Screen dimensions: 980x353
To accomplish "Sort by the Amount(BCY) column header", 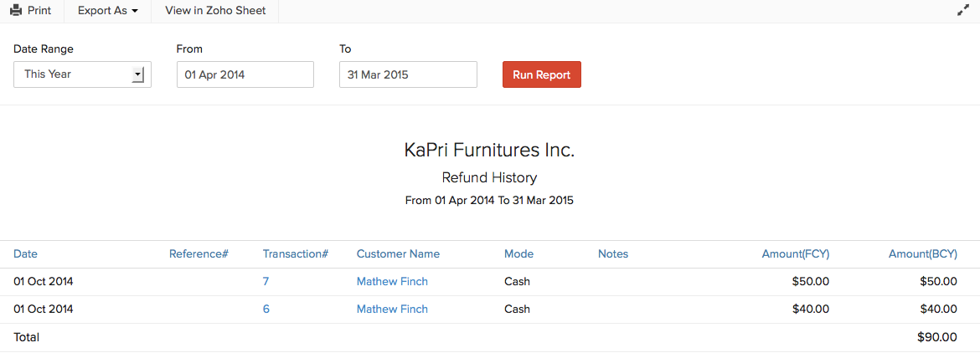I will tap(923, 253).
